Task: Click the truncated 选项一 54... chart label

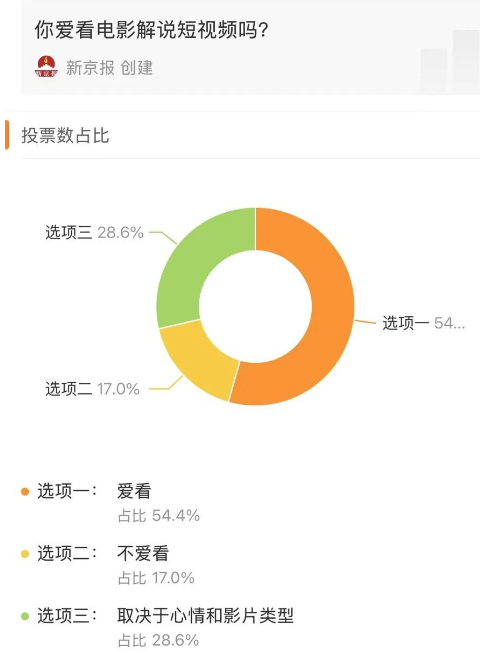Action: [423, 324]
